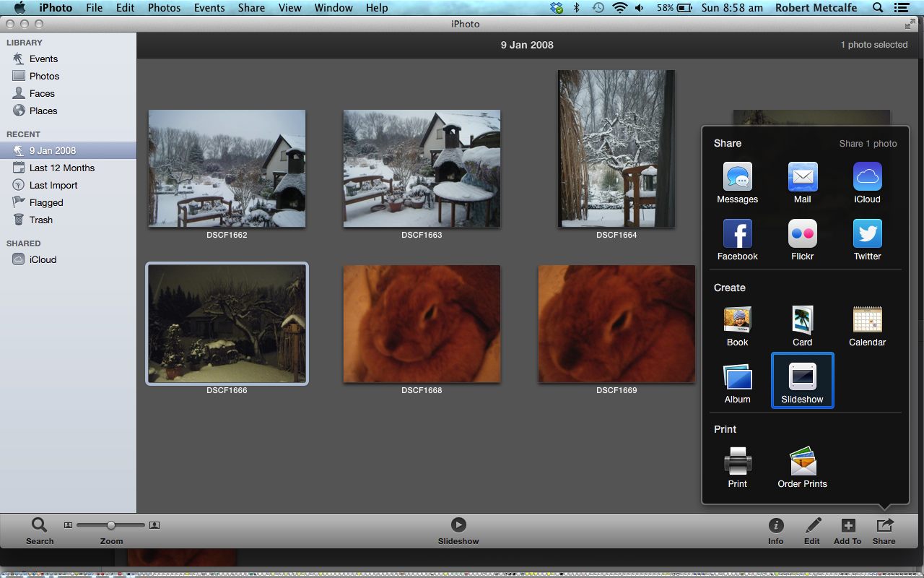Click the DSCF1663 photo title label

pos(422,235)
